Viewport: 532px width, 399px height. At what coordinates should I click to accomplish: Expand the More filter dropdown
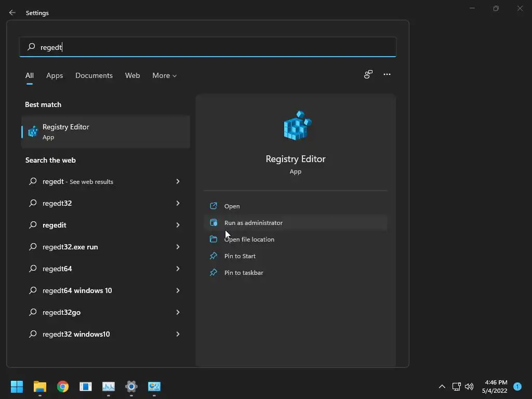click(165, 75)
